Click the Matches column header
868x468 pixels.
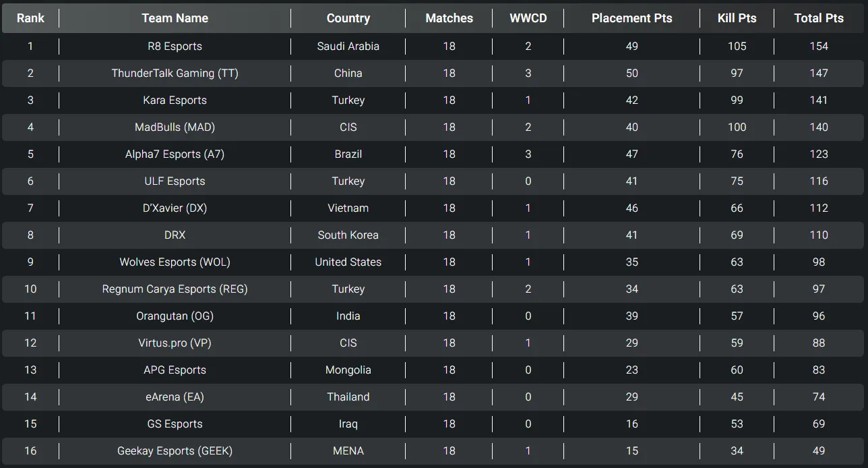pos(449,18)
